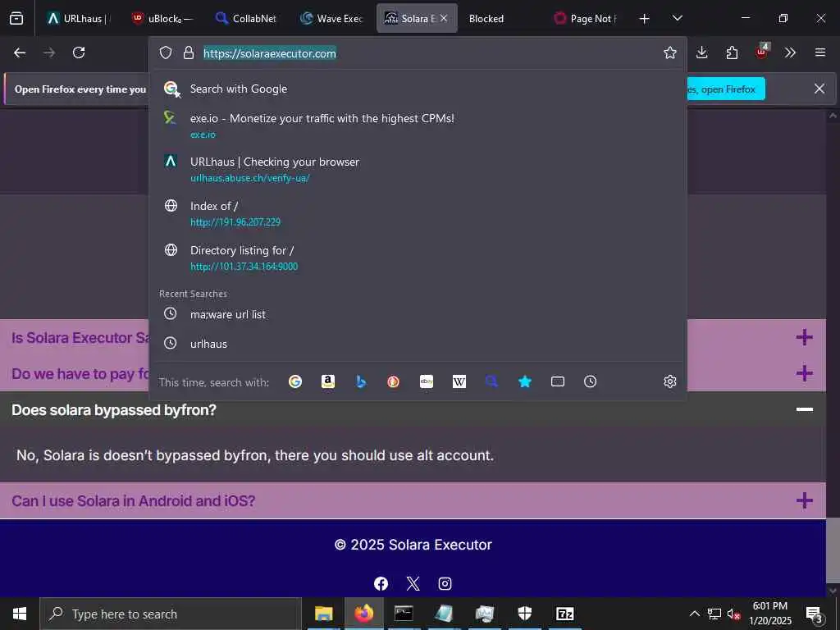Open the Downloads panel
Image resolution: width=840 pixels, height=630 pixels.
coord(702,52)
